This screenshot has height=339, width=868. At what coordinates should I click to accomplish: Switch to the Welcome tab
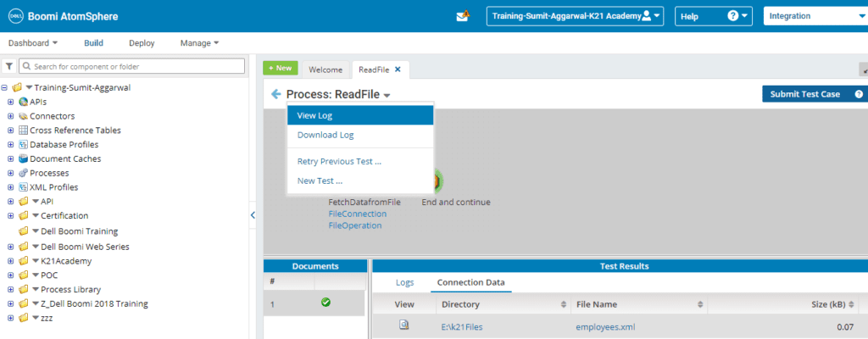tap(326, 69)
